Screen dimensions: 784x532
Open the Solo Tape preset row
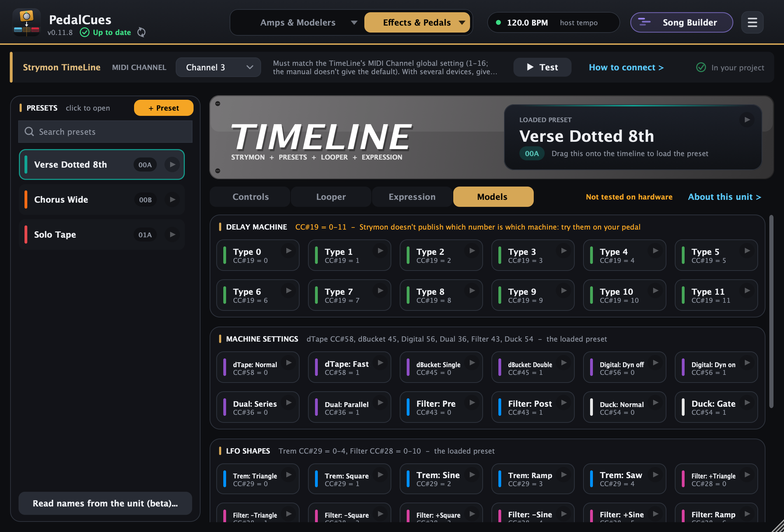[102, 234]
